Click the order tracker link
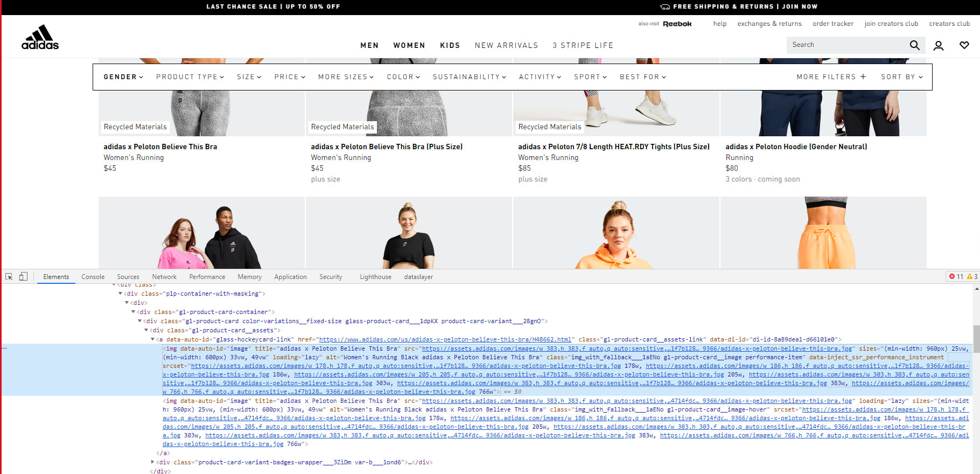 833,24
